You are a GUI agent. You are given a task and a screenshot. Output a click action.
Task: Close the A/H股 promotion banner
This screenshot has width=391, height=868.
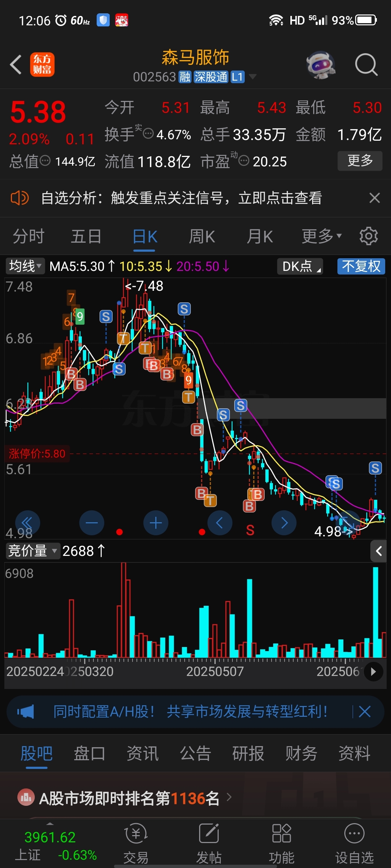coord(365,712)
